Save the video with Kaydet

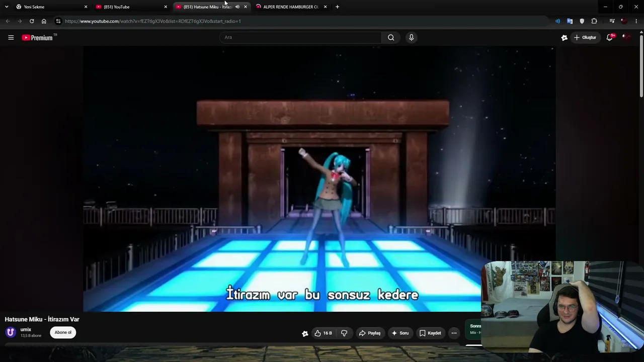click(x=430, y=333)
